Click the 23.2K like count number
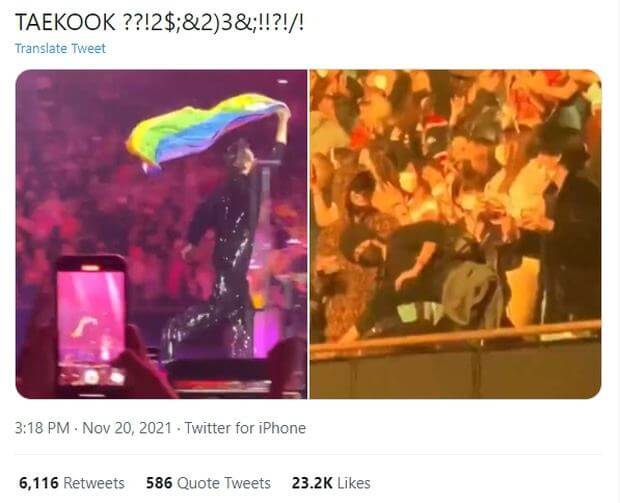Viewport: 620px width, 503px height. coord(312,483)
